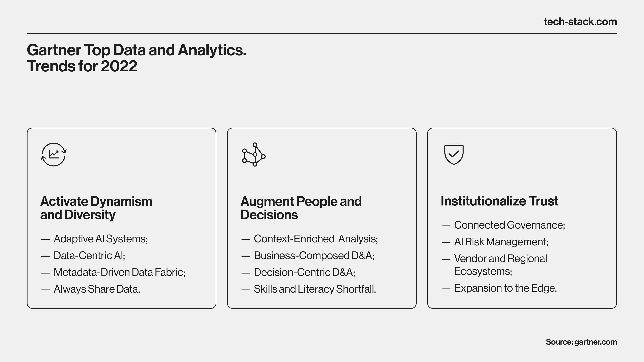Click Metadata-Driven Data Fabric item

(119, 272)
